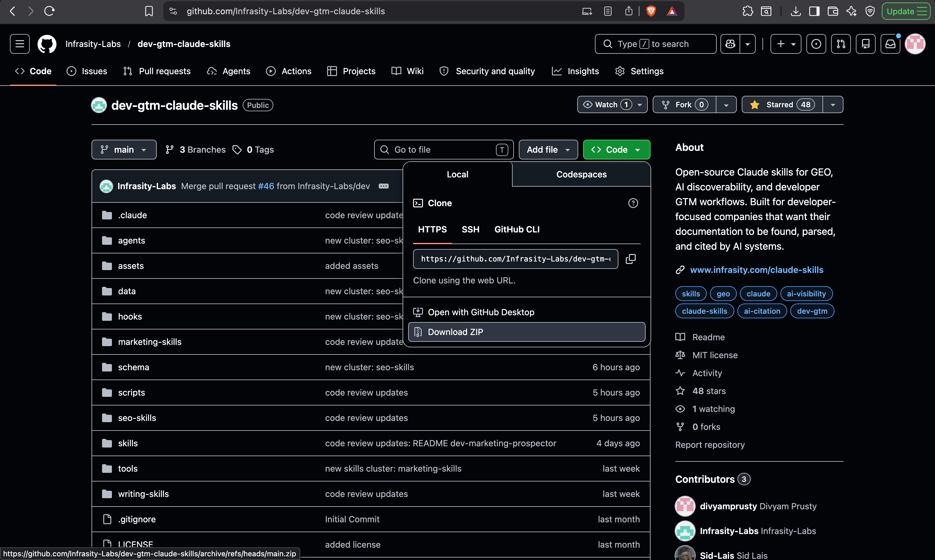Screen dimensions: 935x560
Task: Reload the page with the refresh icon
Action: coord(49,11)
